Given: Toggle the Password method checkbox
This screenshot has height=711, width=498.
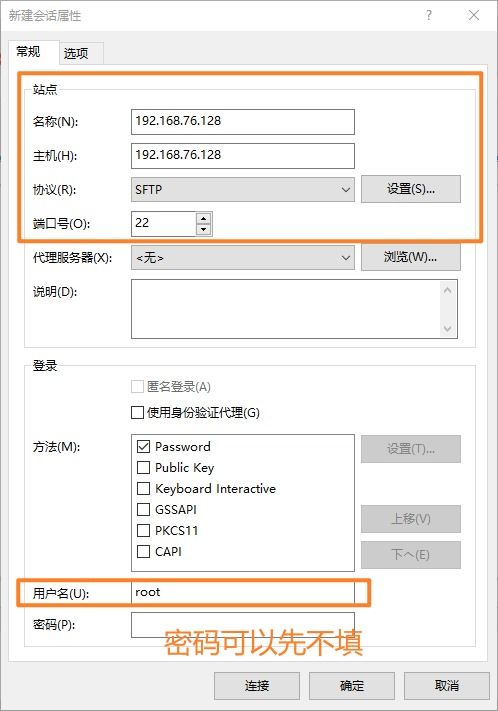Looking at the screenshot, I should click(143, 447).
